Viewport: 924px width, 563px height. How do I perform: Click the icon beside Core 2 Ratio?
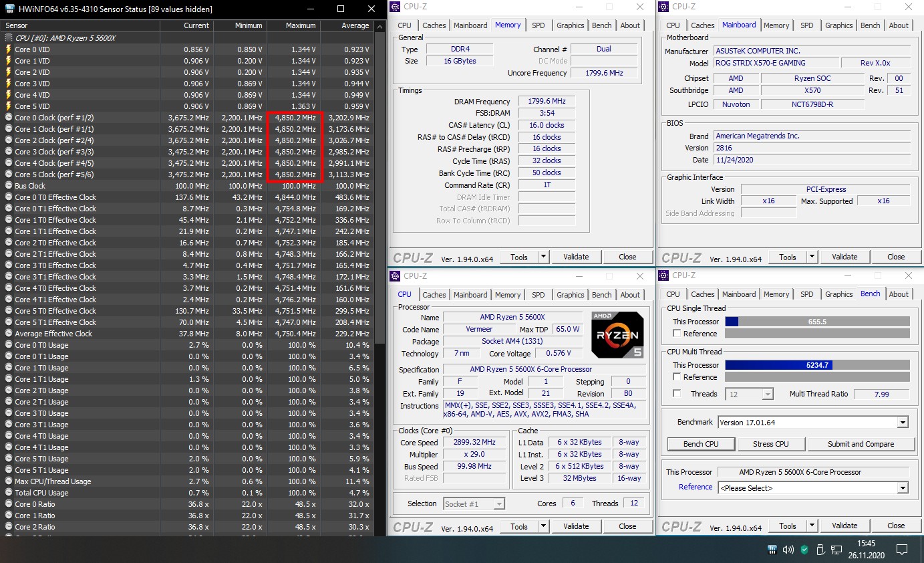8,527
